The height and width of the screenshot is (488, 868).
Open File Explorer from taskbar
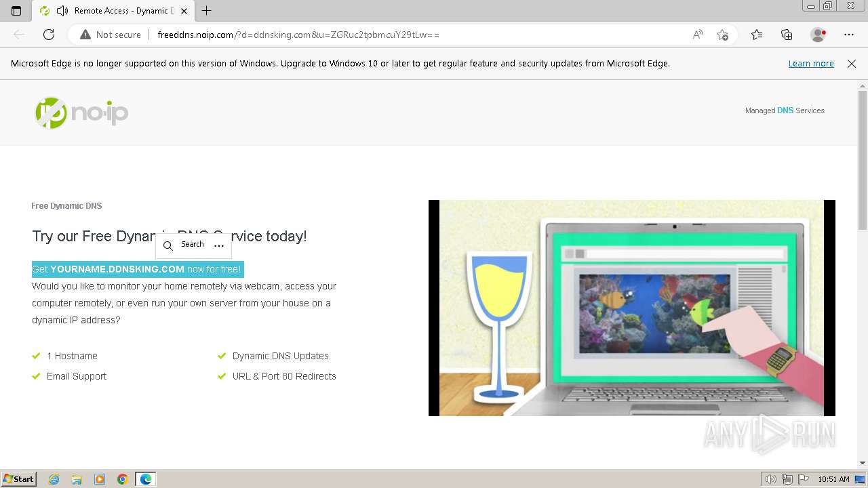77,479
